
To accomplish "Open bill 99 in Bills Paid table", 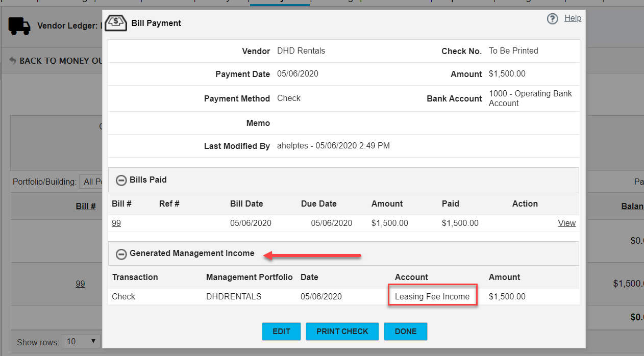I will (x=116, y=223).
